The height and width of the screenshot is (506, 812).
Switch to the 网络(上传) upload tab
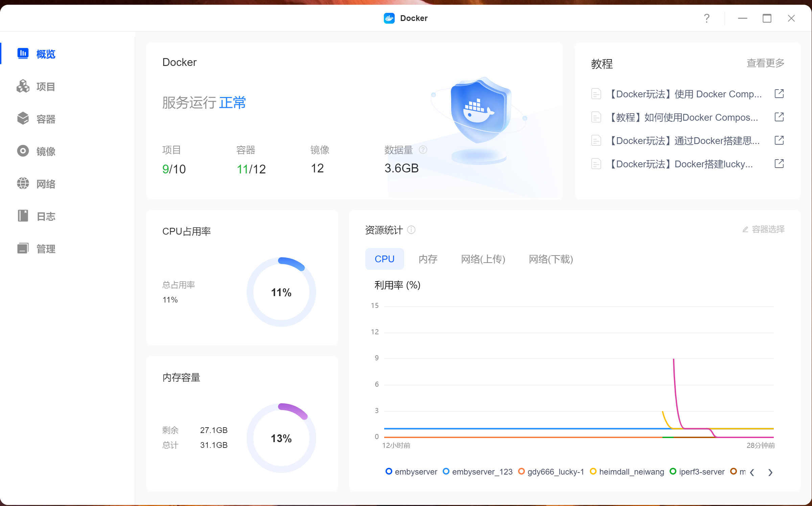pos(483,259)
